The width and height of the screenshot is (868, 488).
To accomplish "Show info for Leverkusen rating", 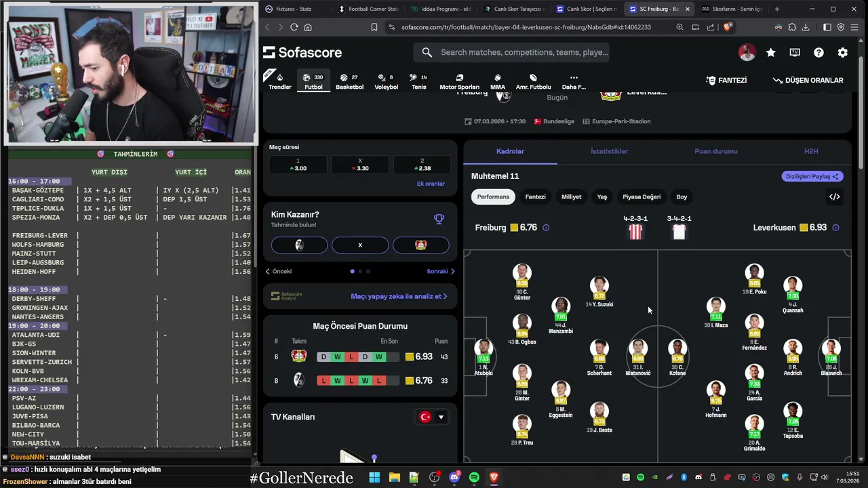I will tap(835, 228).
